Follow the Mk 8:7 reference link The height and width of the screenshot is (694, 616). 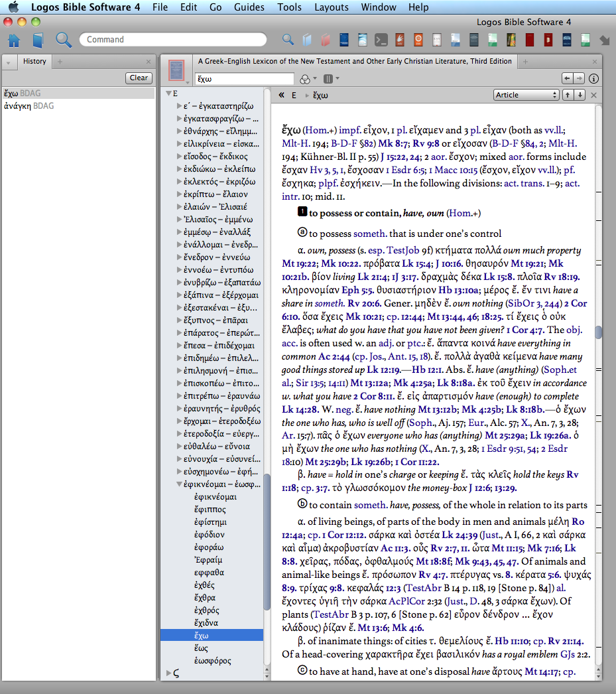point(393,143)
